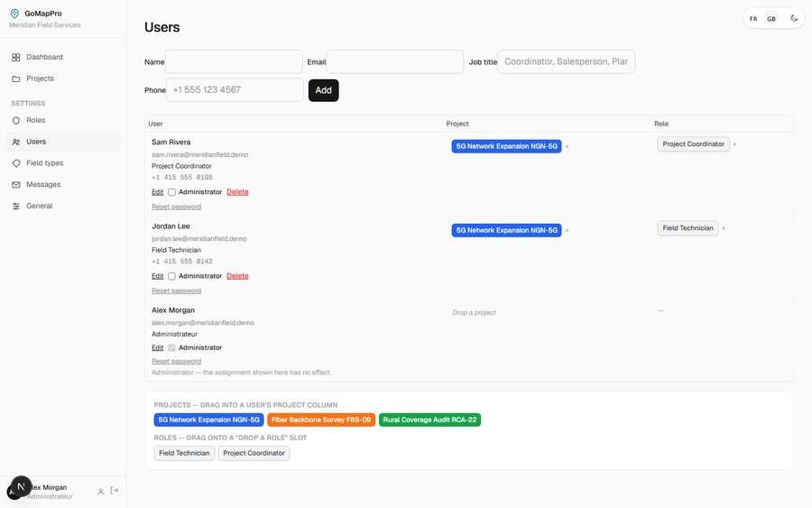Edit Sam Rivera's details
Viewport: 812px width, 508px height.
157,192
